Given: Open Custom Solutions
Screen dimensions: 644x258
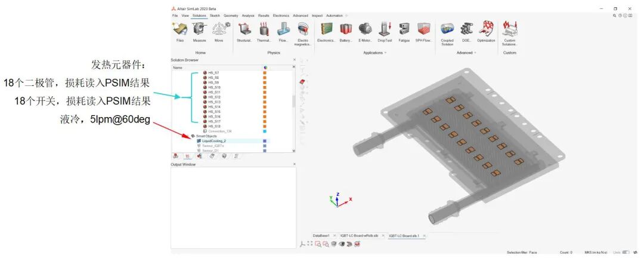Looking at the screenshot, I should click(x=510, y=33).
